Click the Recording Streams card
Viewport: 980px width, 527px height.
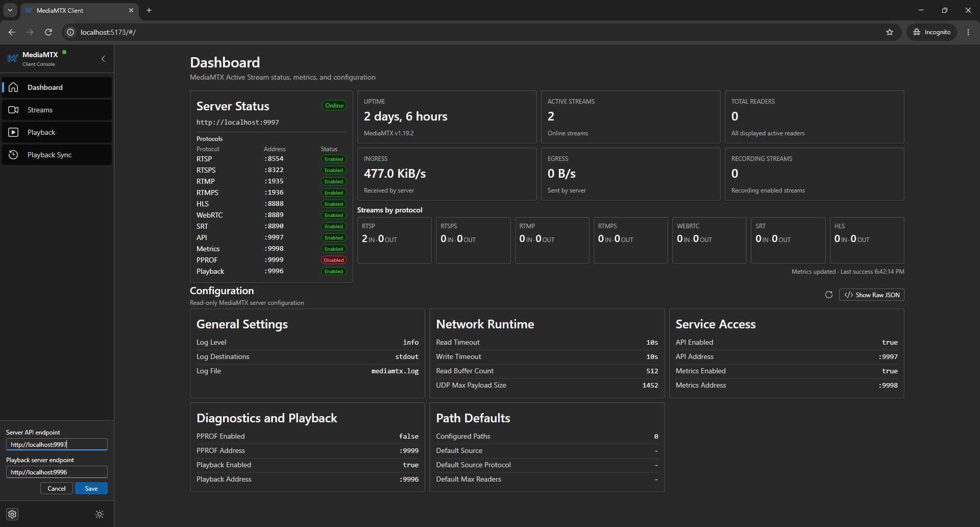(815, 174)
